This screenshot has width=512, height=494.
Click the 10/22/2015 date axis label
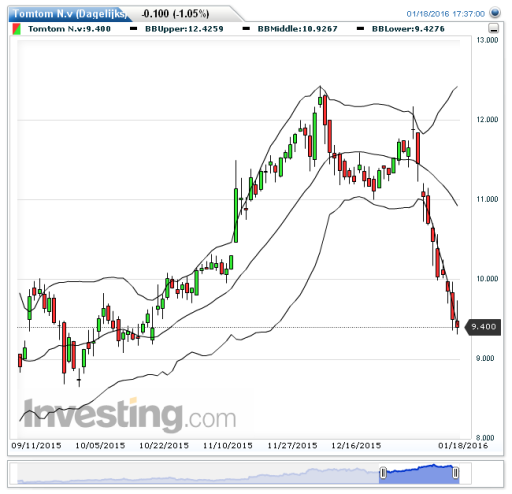click(164, 446)
